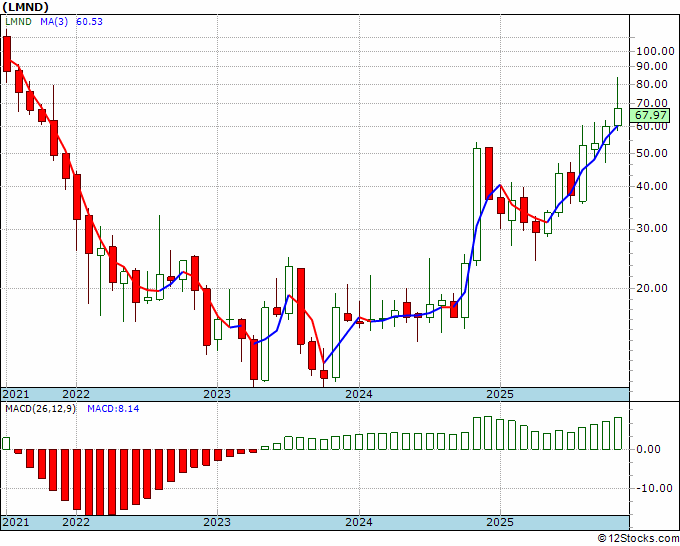This screenshot has height=546, width=680.
Task: Click 2024 on the price chart timeline
Action: click(359, 394)
